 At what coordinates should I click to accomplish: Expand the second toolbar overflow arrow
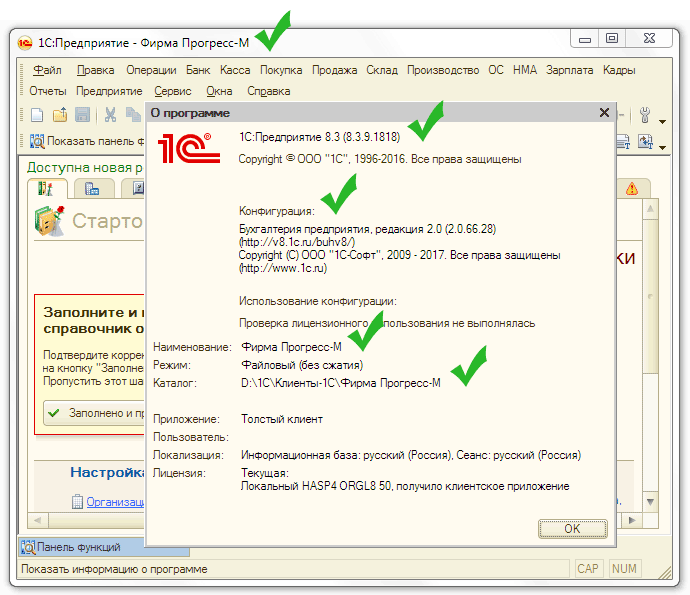(x=662, y=147)
